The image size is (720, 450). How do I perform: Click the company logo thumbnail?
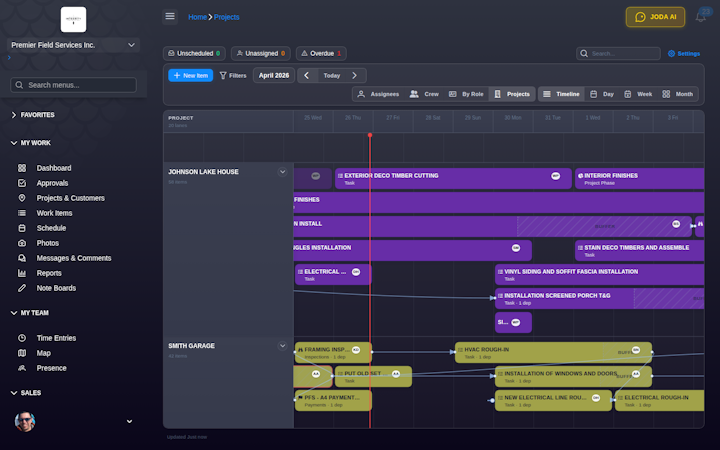tap(73, 19)
